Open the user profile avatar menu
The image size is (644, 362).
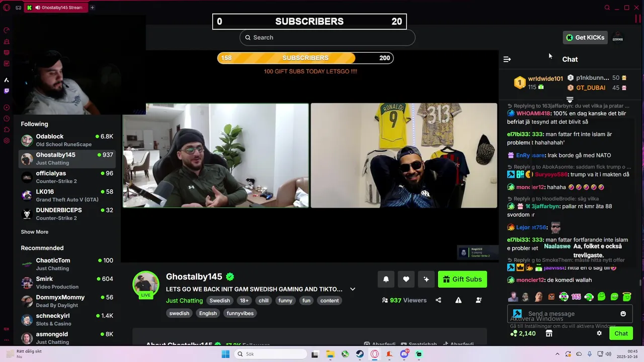tap(618, 38)
